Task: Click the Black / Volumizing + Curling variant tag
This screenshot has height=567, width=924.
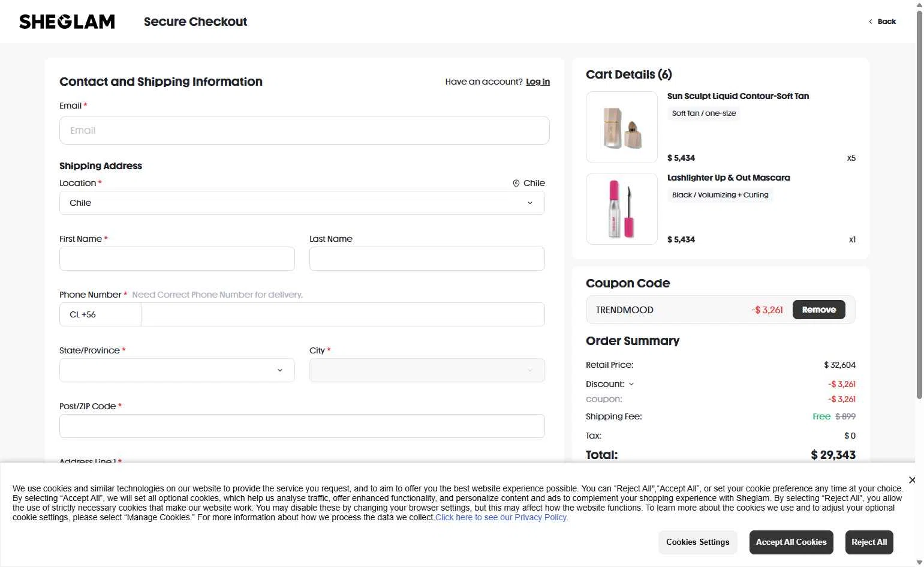Action: pyautogui.click(x=720, y=195)
